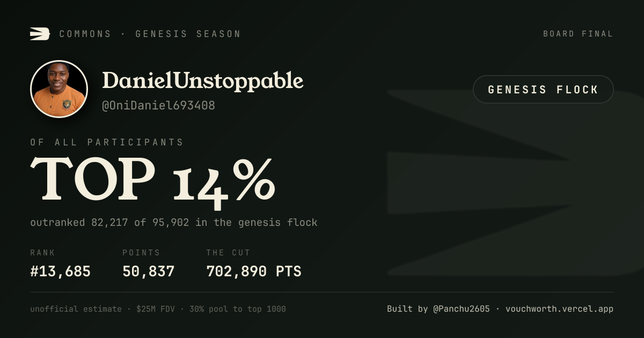This screenshot has width=644, height=338.
Task: Click THE CUT stat label
Action: pos(228,253)
